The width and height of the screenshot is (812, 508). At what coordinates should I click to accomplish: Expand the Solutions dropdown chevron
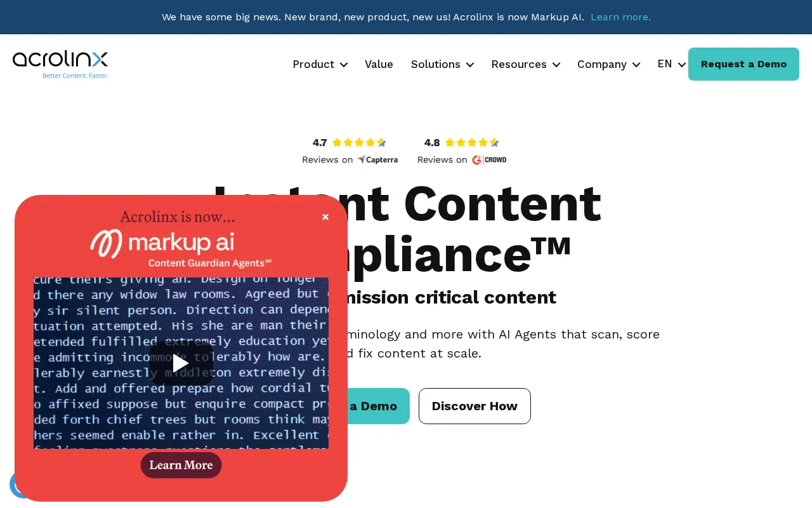(470, 65)
